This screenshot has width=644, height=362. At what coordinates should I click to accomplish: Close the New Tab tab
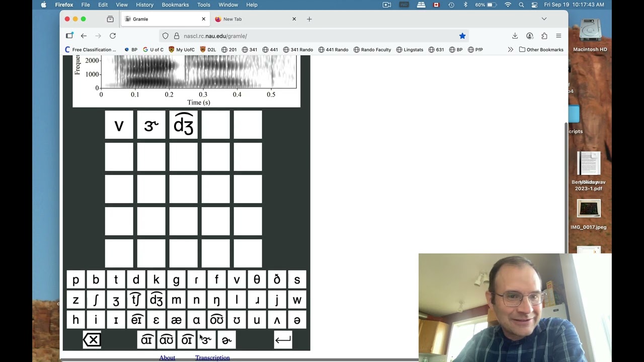click(294, 19)
